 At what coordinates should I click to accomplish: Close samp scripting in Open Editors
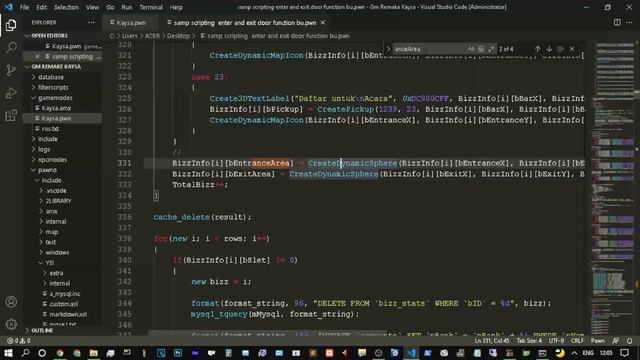37,56
